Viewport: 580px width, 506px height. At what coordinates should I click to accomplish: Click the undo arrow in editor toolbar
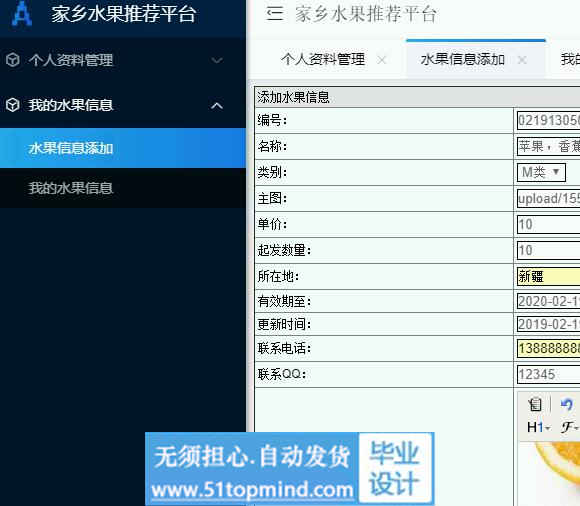566,404
